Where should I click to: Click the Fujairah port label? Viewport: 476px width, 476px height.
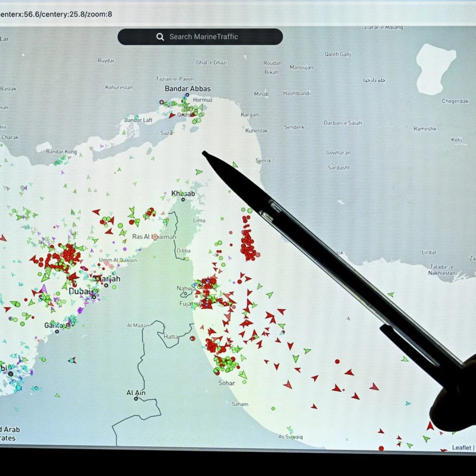click(x=190, y=304)
